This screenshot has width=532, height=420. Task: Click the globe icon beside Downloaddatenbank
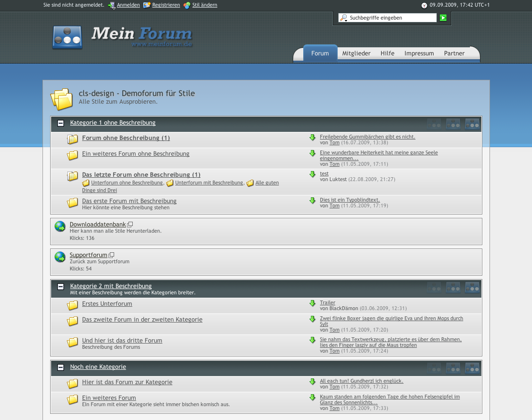click(60, 226)
